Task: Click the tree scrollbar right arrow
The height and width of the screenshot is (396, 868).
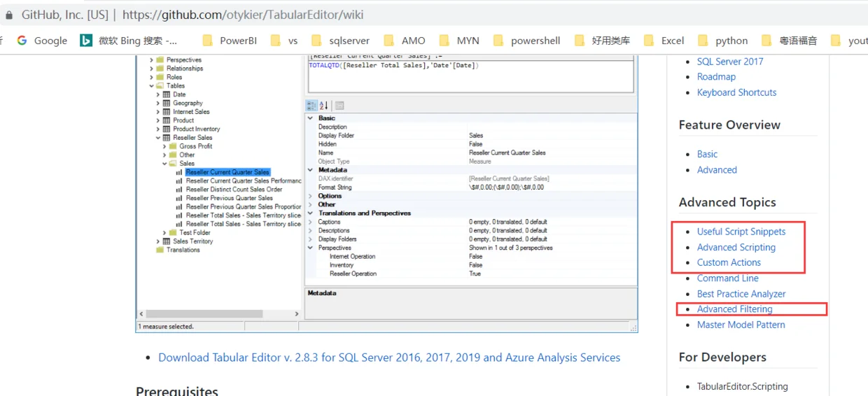Action: point(297,314)
